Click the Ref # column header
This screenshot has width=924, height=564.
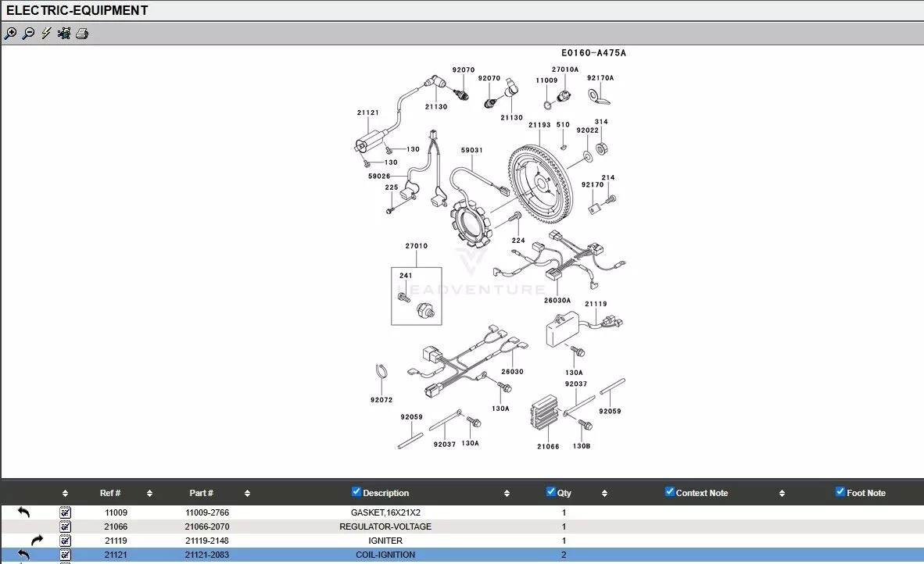click(110, 493)
